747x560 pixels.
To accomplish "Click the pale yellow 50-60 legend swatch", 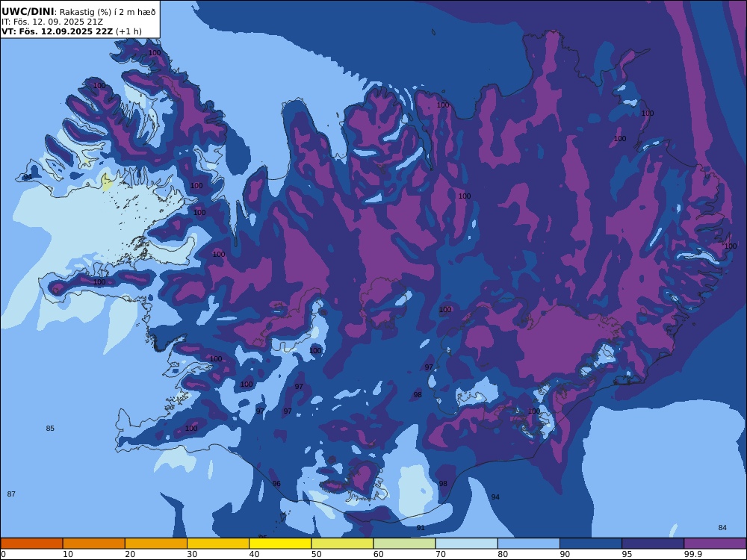I will 342,544.
